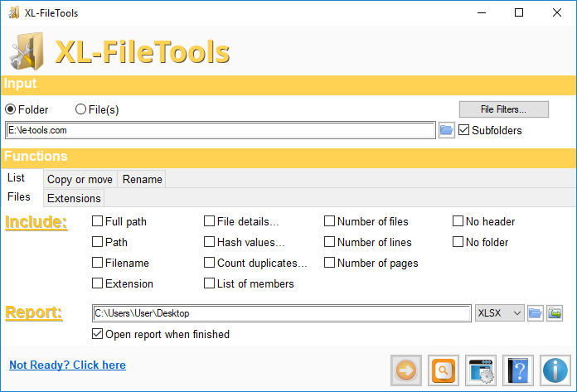Open settings window with gear icon

481,370
